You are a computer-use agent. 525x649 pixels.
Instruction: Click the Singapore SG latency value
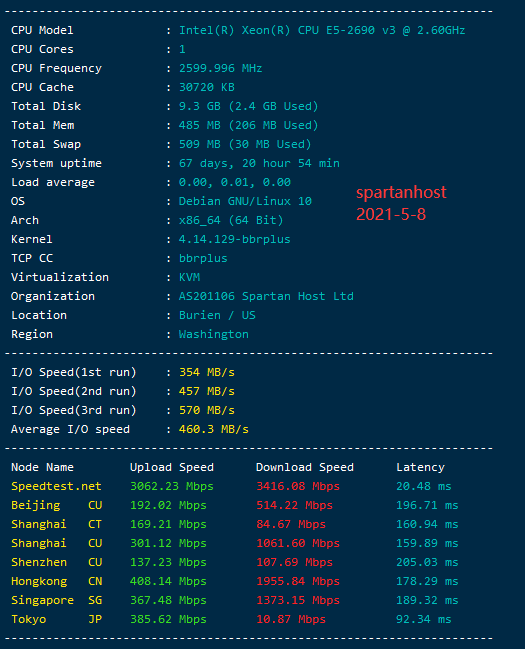pyautogui.click(x=427, y=601)
